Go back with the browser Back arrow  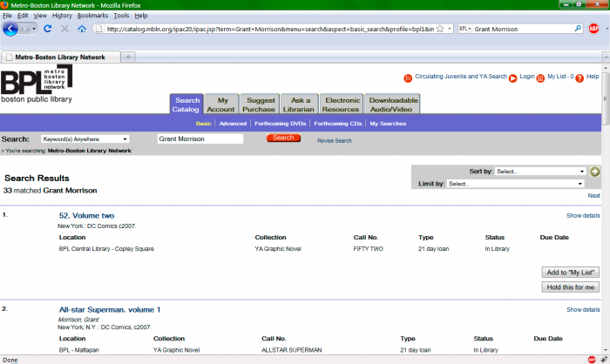click(x=10, y=29)
